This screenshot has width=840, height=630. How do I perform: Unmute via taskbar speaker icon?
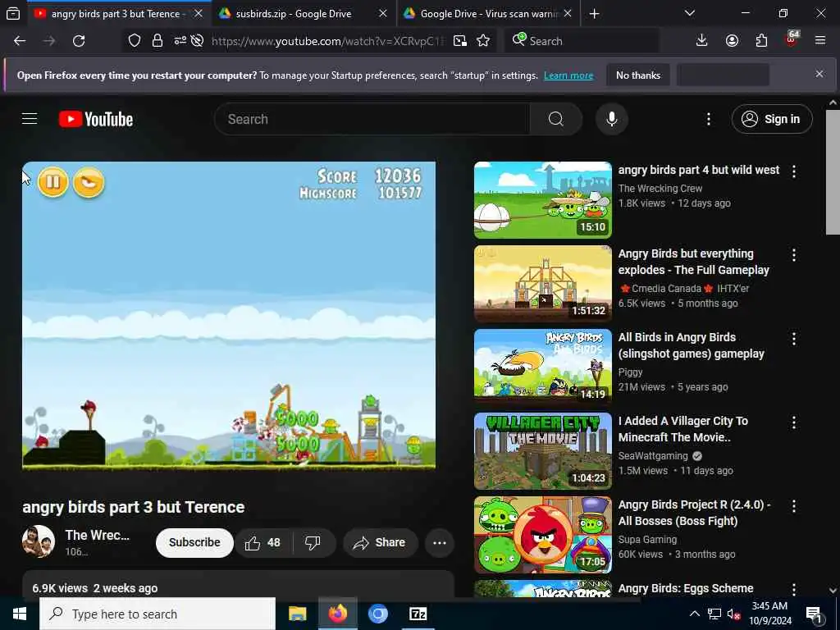click(x=733, y=614)
